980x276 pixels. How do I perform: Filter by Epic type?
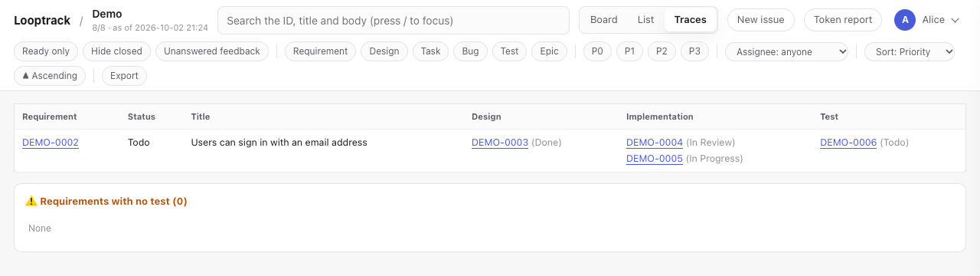549,51
